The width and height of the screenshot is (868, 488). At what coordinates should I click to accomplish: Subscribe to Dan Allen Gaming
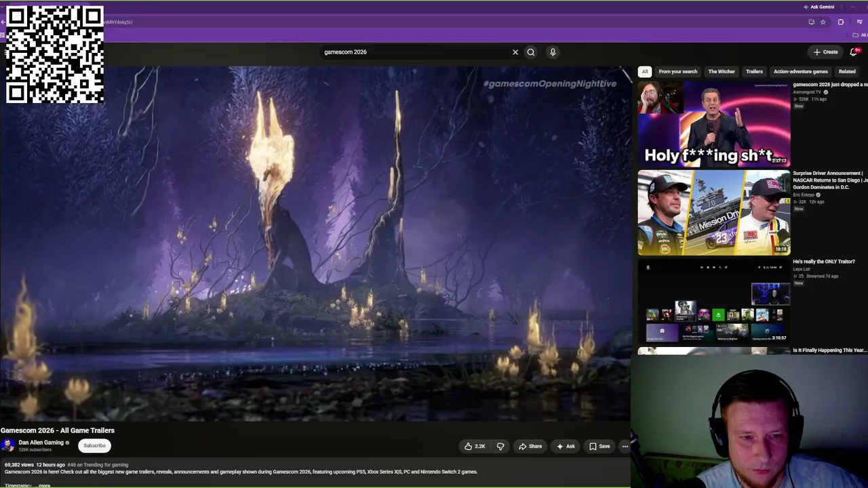94,445
